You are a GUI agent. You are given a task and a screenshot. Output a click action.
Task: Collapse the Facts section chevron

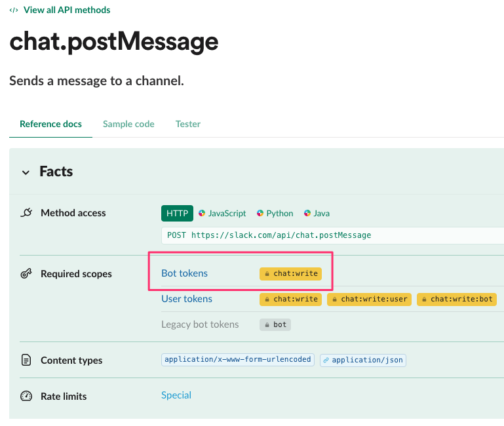tap(26, 172)
